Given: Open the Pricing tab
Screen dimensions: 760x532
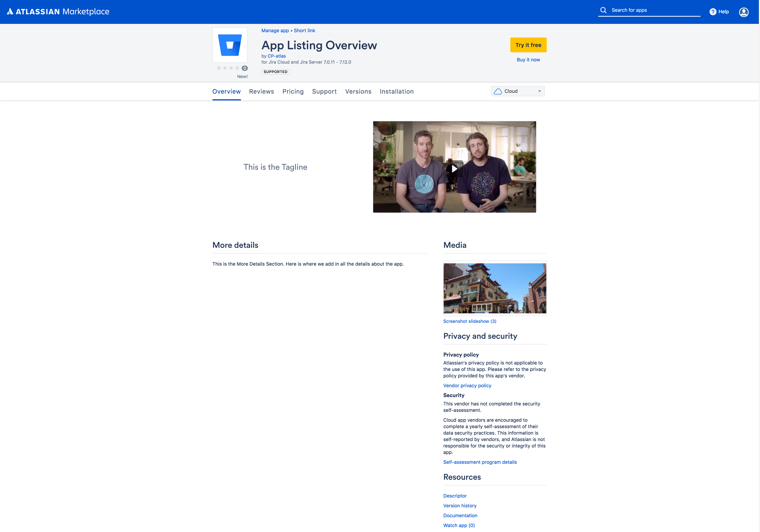Looking at the screenshot, I should pos(293,91).
